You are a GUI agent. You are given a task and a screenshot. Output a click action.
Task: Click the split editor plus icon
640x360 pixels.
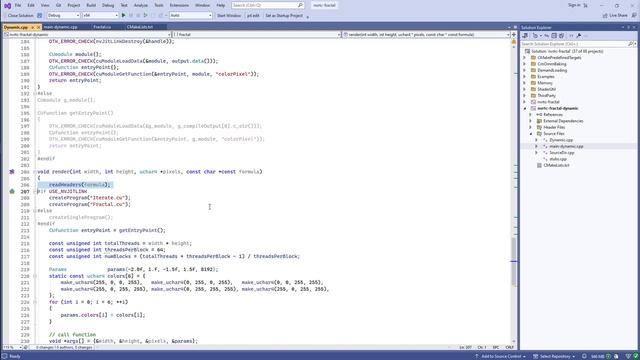[x=513, y=35]
